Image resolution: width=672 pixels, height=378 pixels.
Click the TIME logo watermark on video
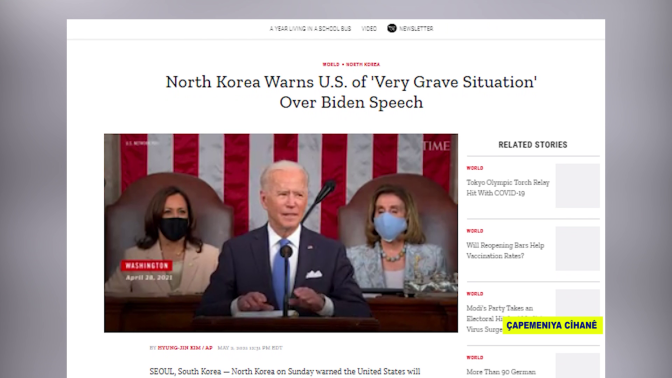pyautogui.click(x=436, y=146)
